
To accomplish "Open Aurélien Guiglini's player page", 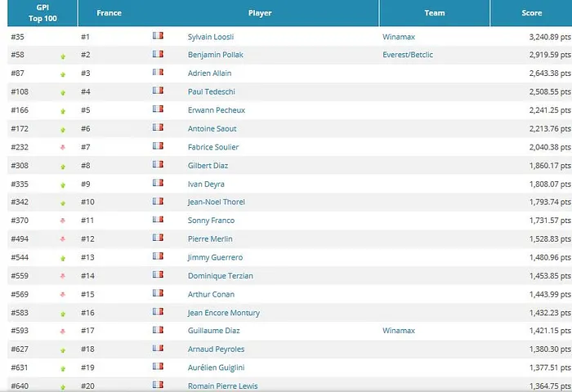I will point(216,367).
